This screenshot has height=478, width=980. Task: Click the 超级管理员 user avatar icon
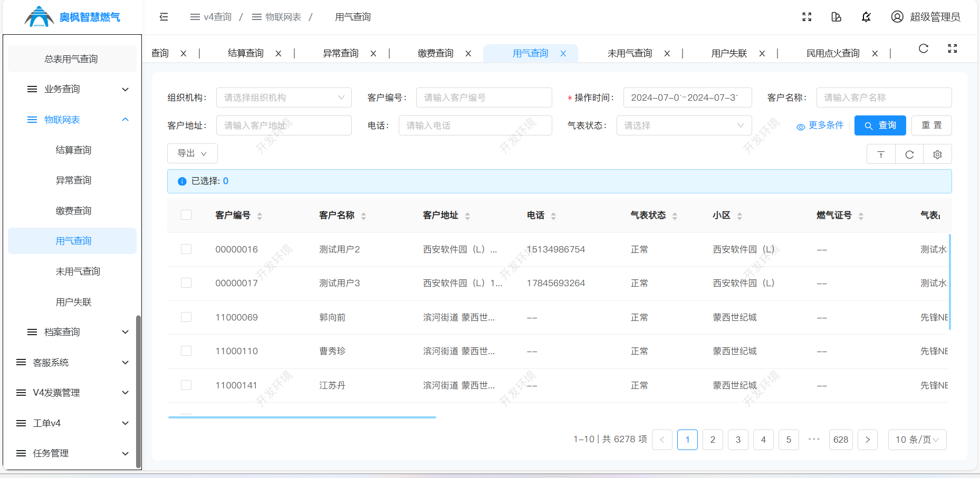897,17
